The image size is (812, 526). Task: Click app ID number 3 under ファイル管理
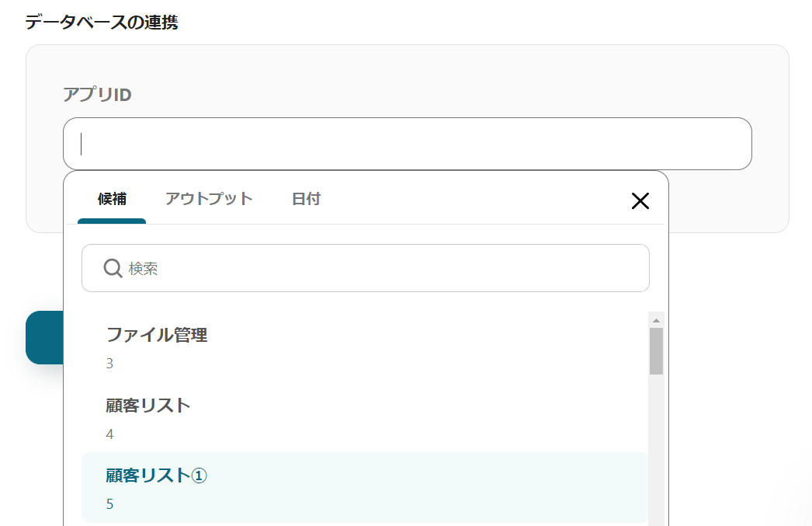[x=109, y=364]
